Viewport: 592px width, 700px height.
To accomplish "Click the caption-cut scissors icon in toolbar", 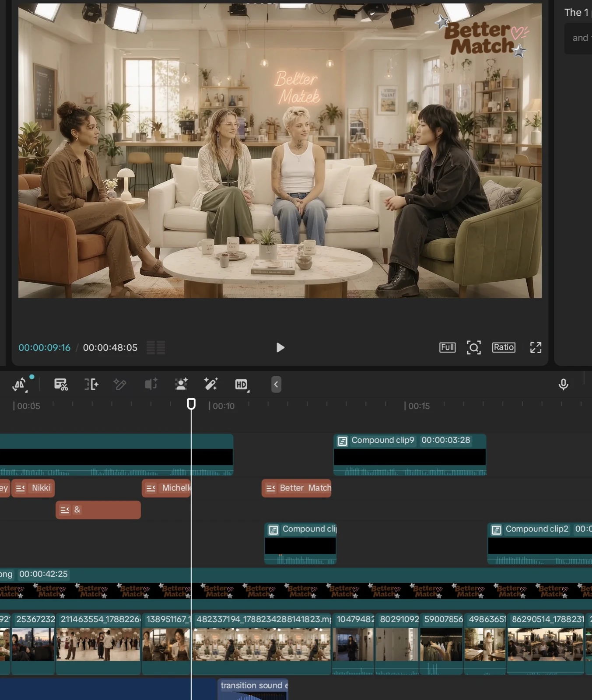I will [x=61, y=385].
